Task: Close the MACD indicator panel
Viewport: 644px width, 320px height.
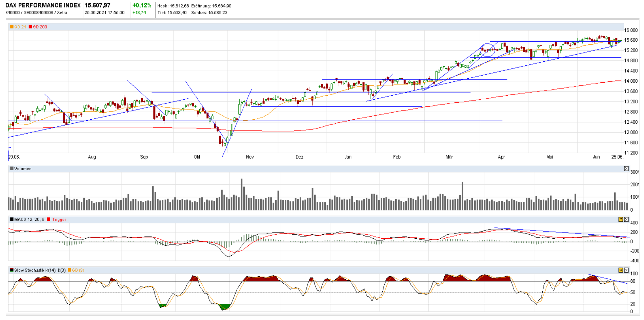Action: [x=626, y=220]
